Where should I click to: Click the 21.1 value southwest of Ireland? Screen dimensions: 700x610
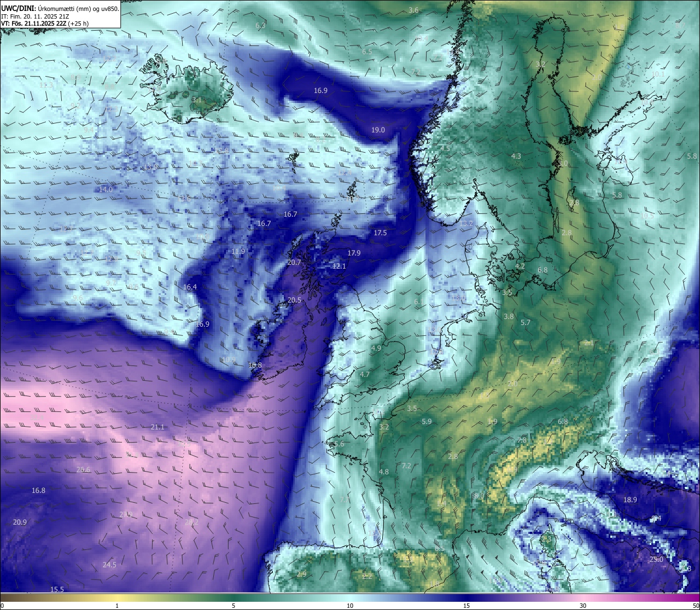coord(157,427)
